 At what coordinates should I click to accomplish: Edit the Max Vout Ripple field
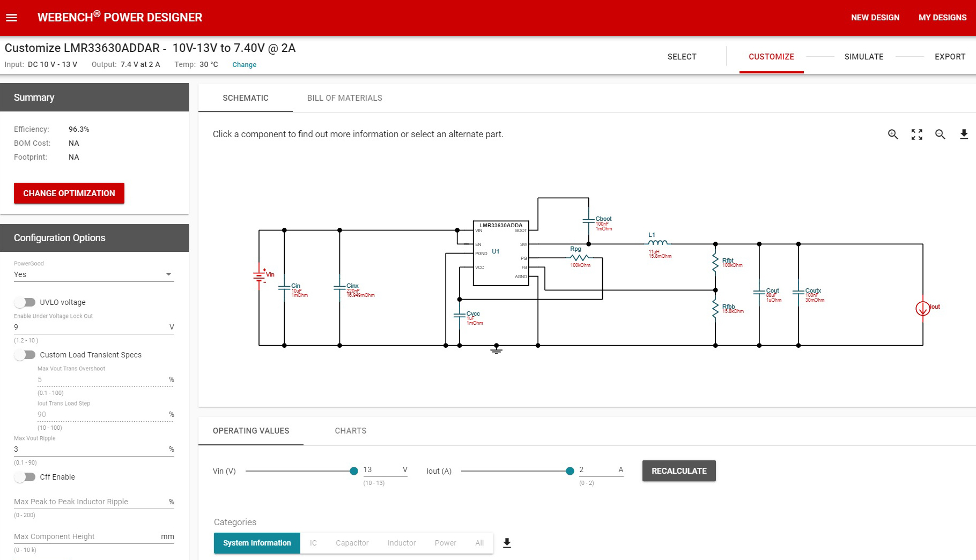coord(94,449)
